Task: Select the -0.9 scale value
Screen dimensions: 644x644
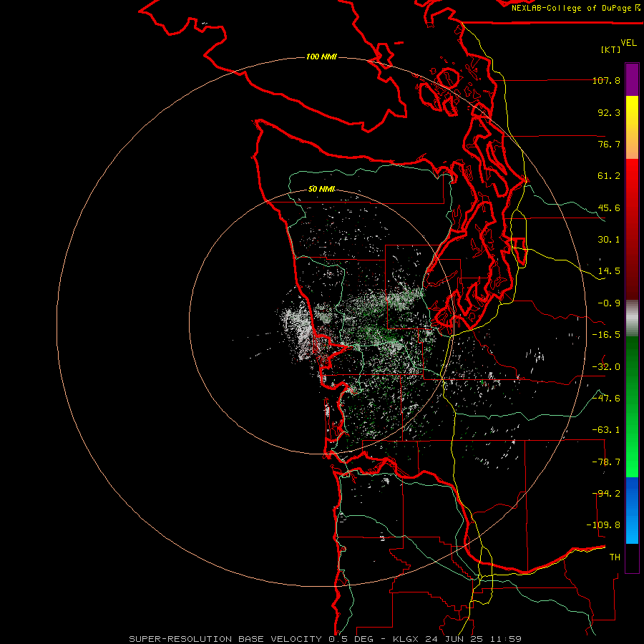Action: click(x=609, y=303)
